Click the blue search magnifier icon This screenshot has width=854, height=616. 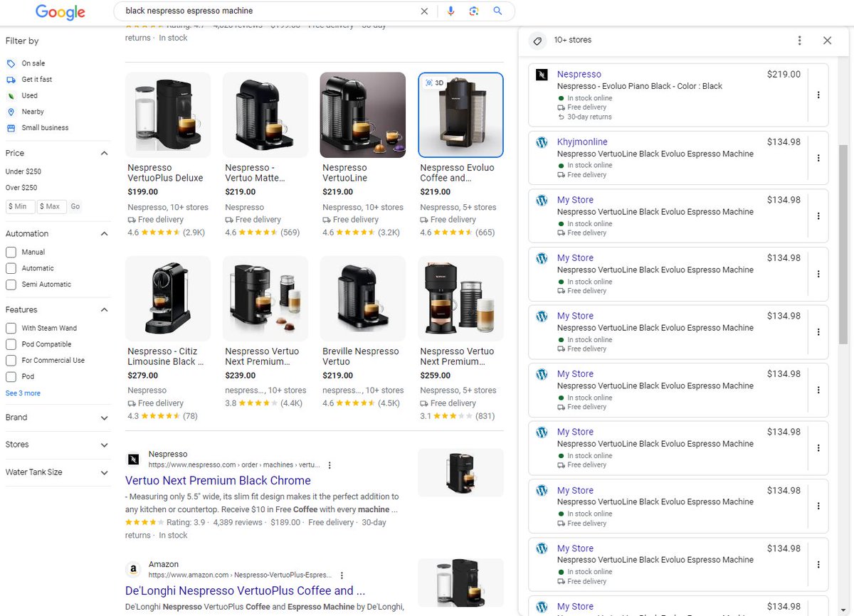[497, 11]
